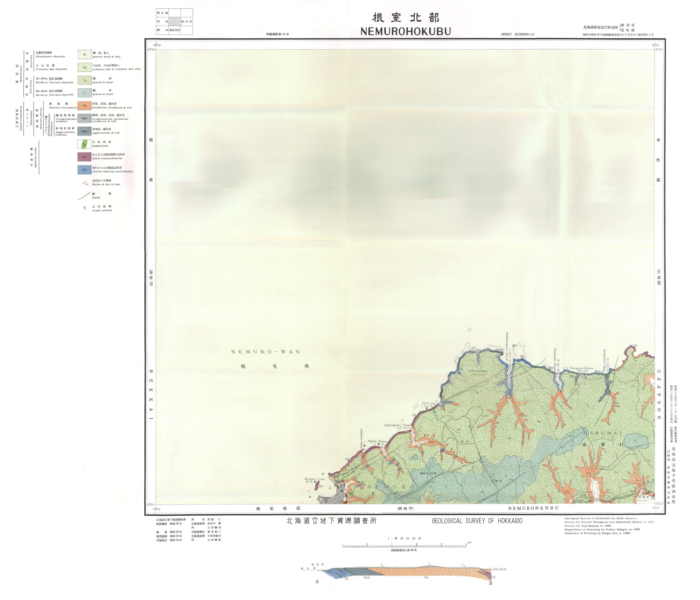The width and height of the screenshot is (700, 600).
Task: Click the fossil locality cross symbol
Action: click(84, 208)
